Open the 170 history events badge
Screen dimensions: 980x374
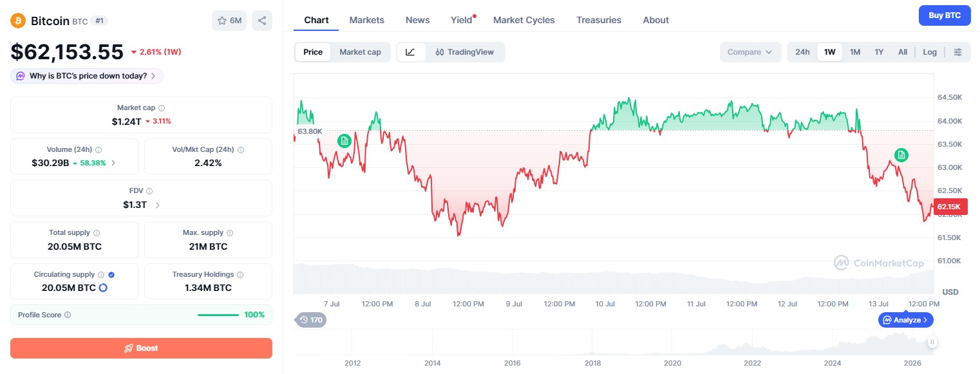pos(311,319)
